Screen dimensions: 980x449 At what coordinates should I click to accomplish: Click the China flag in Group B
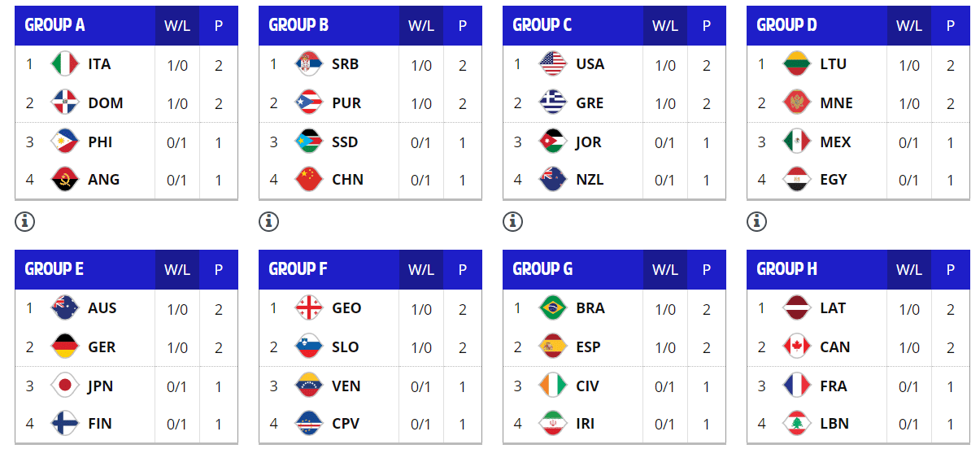(x=308, y=180)
